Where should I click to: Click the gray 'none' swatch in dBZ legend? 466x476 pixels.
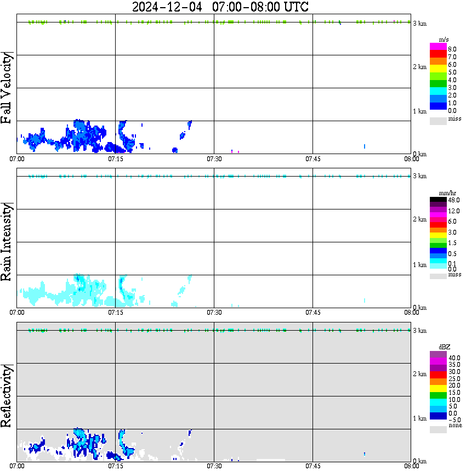438,429
